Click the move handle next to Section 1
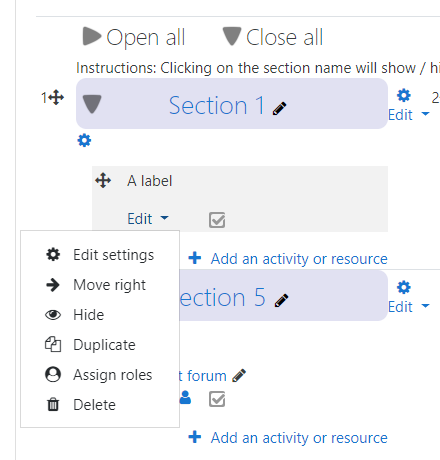440x460 pixels. (x=56, y=98)
